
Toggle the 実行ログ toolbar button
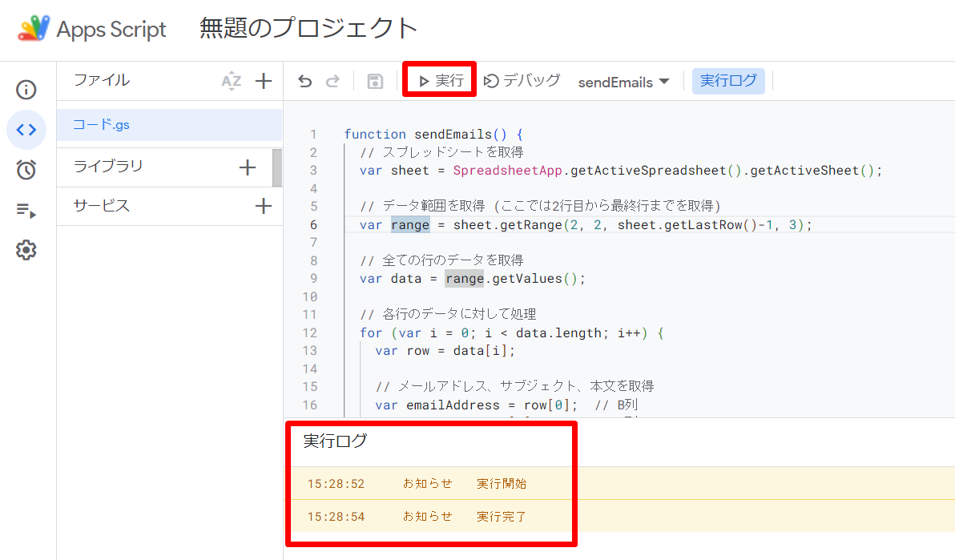728,80
